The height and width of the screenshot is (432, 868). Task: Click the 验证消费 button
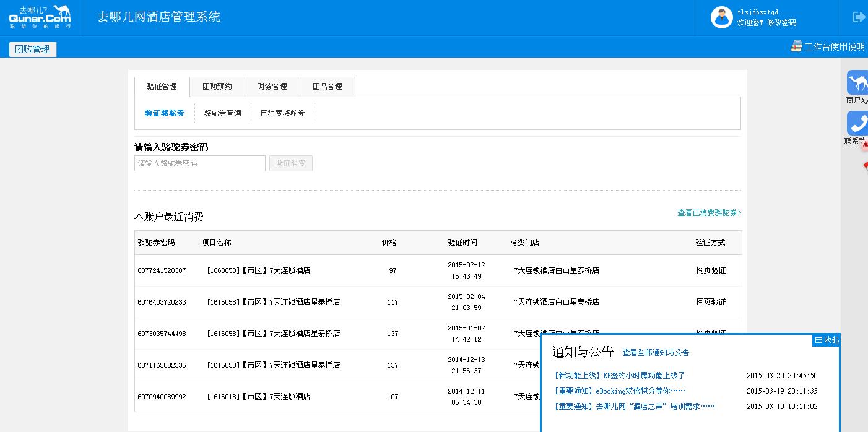(x=291, y=163)
